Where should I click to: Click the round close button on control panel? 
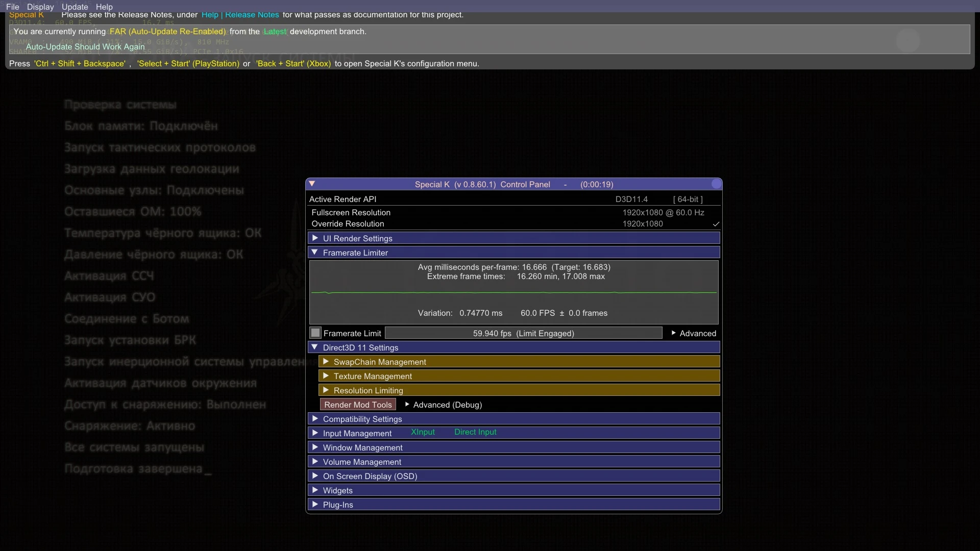point(716,184)
